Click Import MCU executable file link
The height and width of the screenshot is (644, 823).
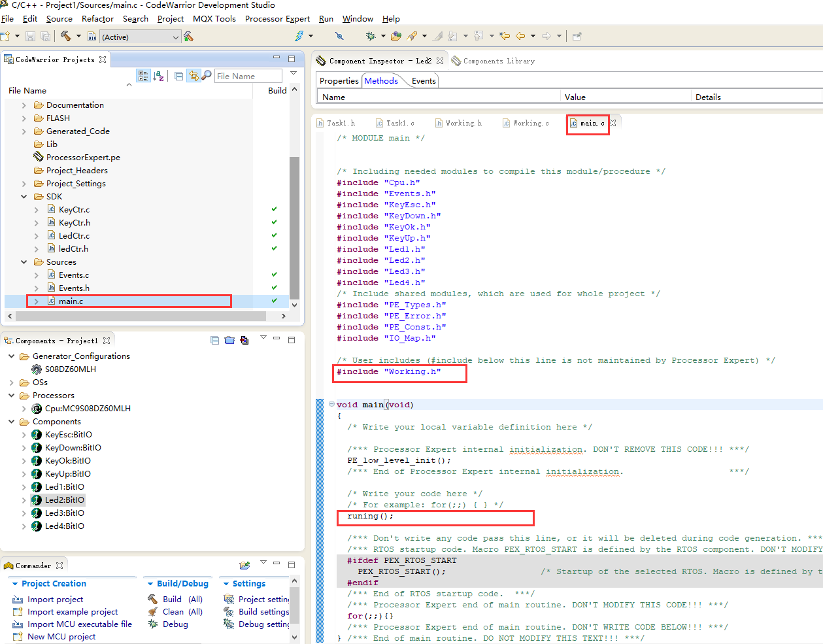tap(80, 624)
